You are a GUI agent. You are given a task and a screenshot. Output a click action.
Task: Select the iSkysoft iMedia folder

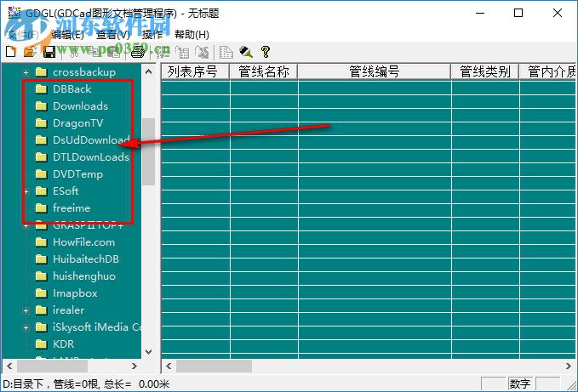point(97,327)
